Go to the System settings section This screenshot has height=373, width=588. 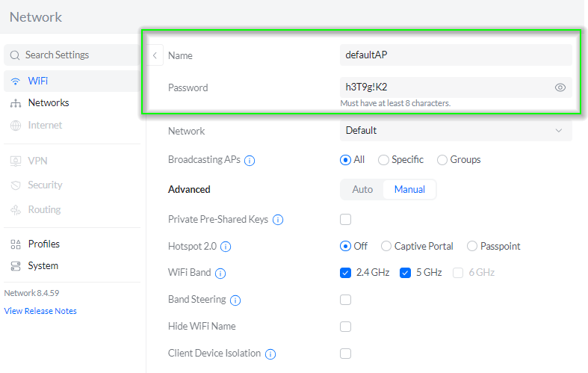click(x=43, y=266)
